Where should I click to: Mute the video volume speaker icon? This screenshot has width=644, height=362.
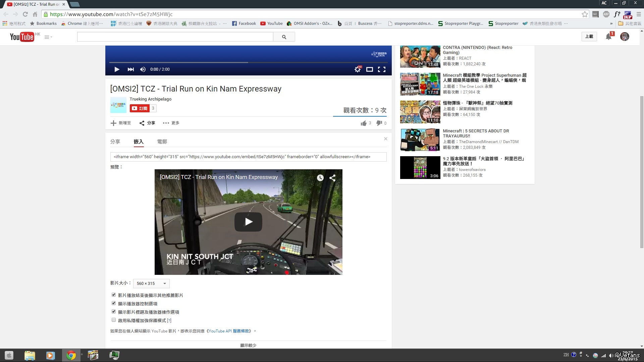pyautogui.click(x=143, y=69)
